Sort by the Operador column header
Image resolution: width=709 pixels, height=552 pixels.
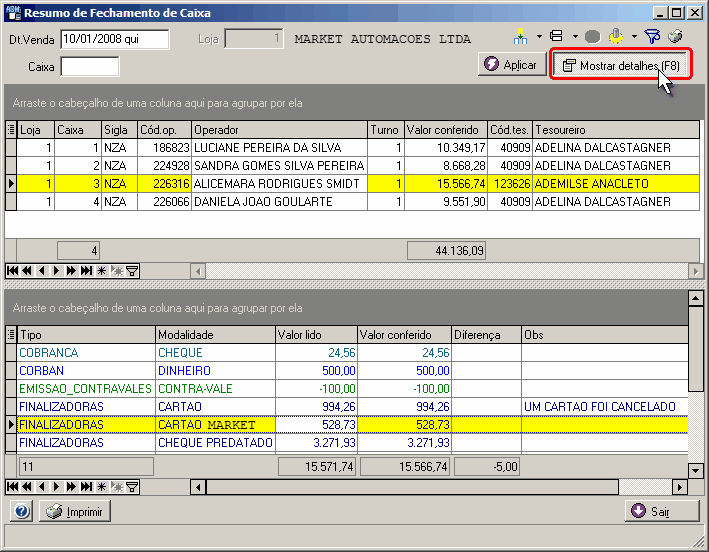[279, 130]
